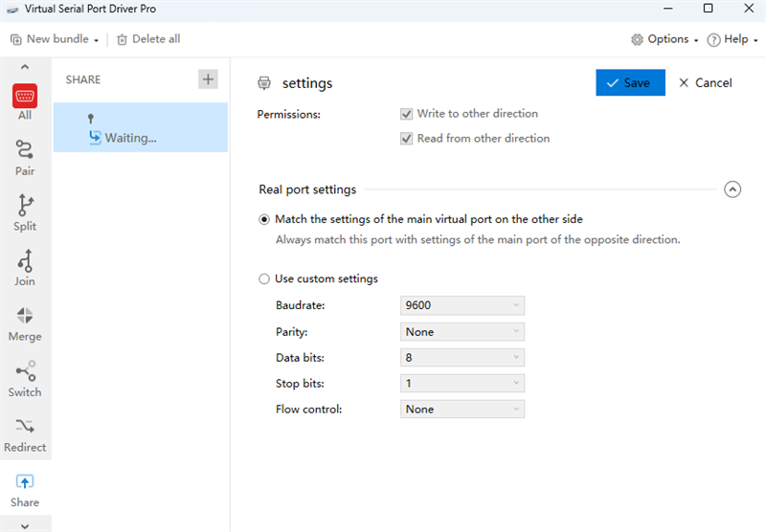Click the application icon in title bar
The width and height of the screenshot is (766, 532).
pos(12,9)
